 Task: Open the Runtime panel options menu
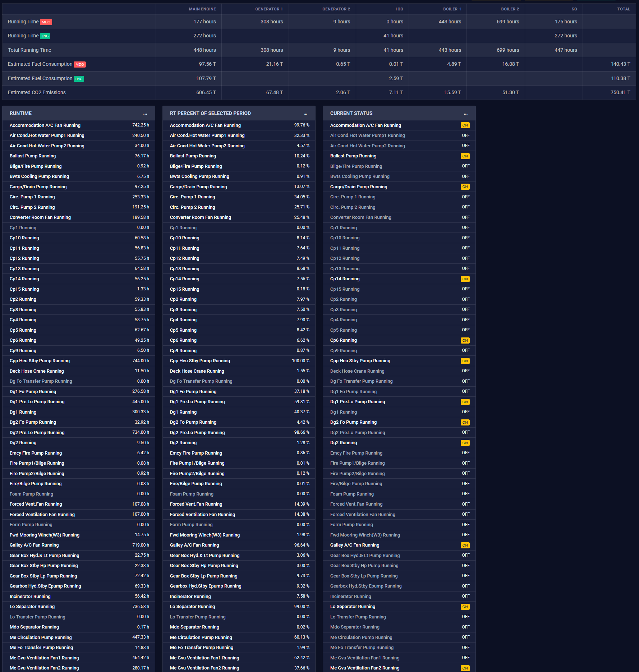pos(145,114)
